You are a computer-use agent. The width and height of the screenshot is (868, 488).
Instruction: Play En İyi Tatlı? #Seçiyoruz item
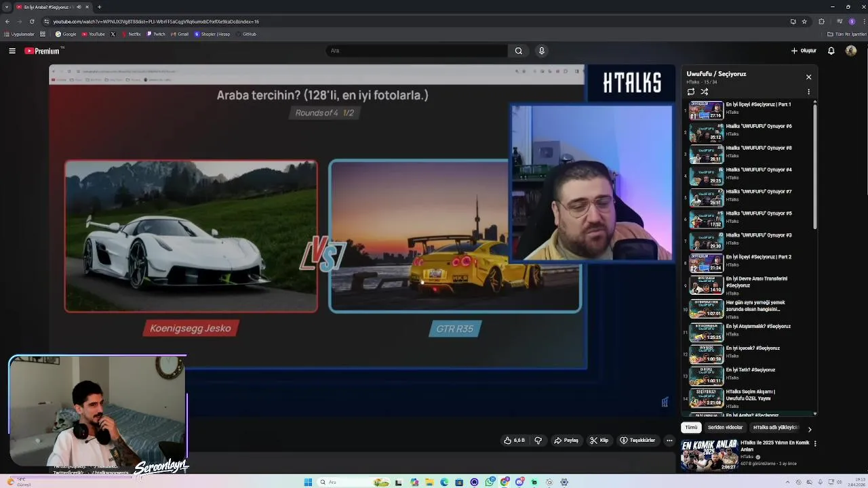(749, 375)
